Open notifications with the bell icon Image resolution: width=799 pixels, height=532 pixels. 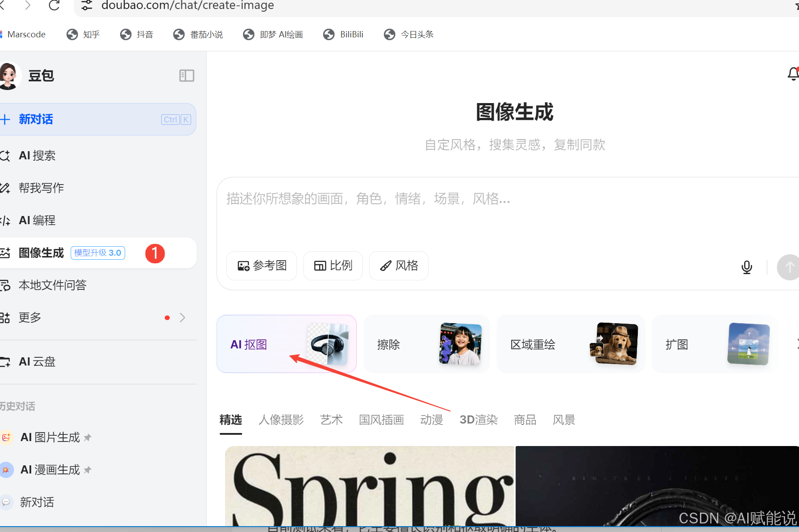coord(793,74)
